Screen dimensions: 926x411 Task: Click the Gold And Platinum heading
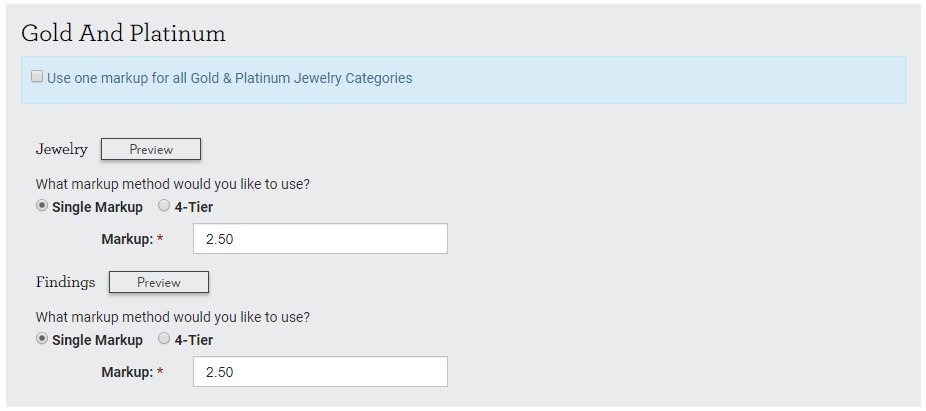(123, 34)
